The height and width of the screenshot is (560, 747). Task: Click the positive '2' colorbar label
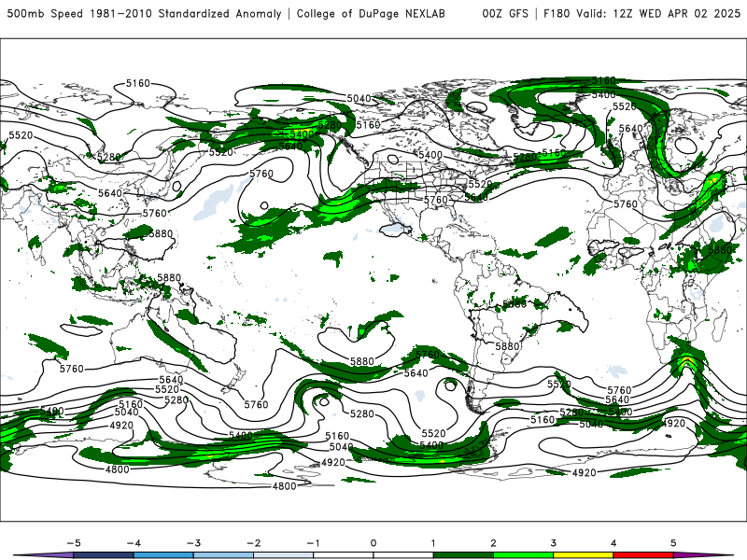pos(493,543)
